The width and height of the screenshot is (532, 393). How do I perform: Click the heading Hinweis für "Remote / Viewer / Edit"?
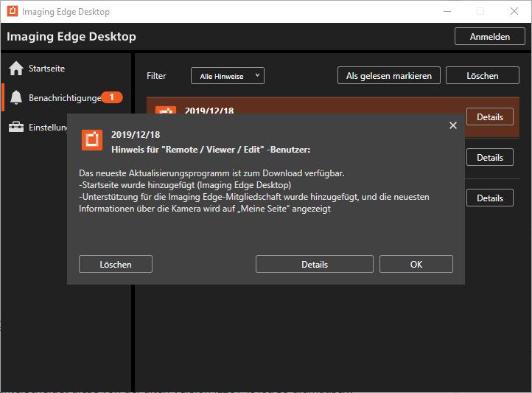pos(211,150)
